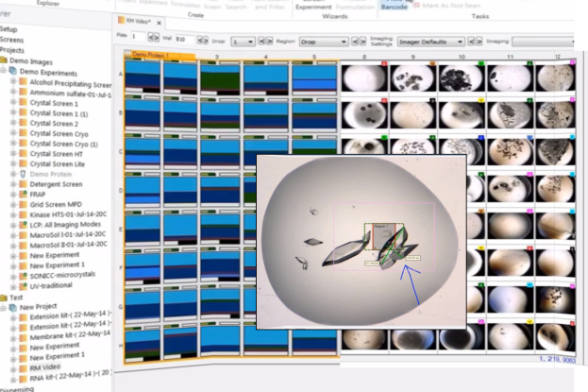
Task: Go to previous plate arrow
Action: click(151, 37)
